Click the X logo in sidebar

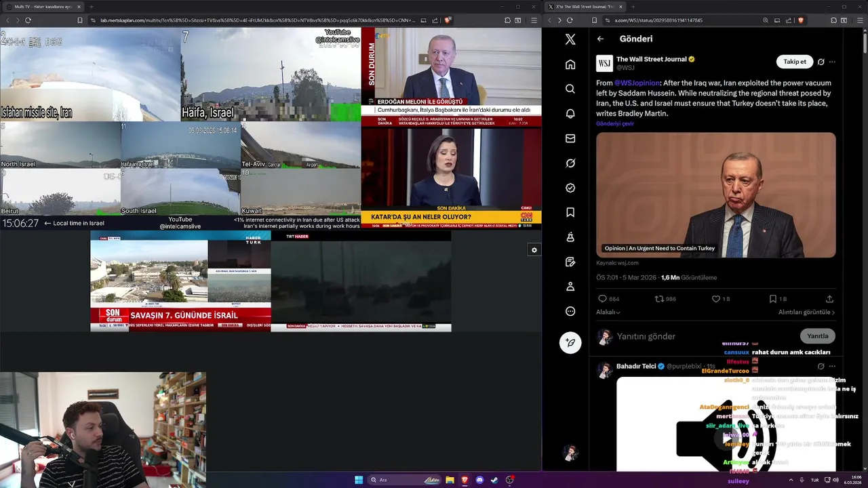pyautogui.click(x=570, y=39)
